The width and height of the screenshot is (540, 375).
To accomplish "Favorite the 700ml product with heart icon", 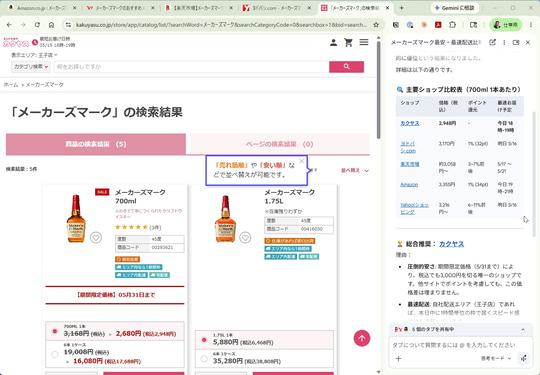I will pos(96,238).
